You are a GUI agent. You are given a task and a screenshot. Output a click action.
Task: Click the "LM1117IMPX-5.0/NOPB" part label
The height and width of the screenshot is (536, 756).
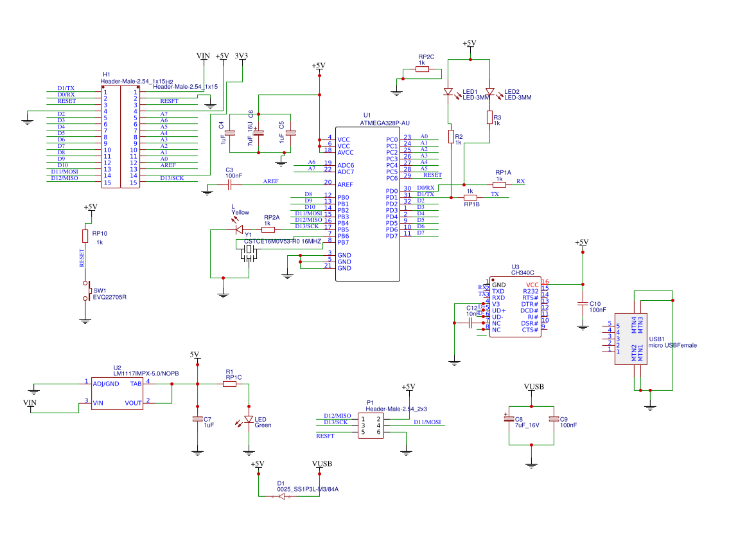click(x=146, y=373)
